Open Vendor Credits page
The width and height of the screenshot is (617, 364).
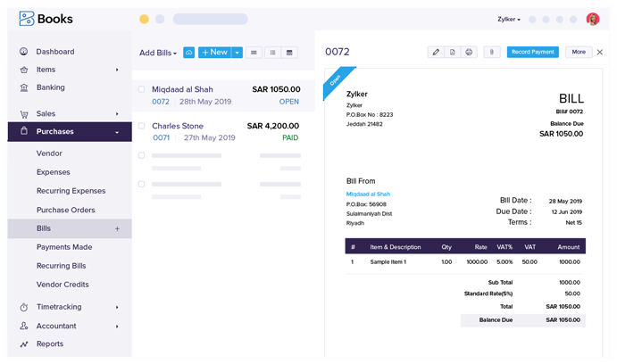point(63,285)
